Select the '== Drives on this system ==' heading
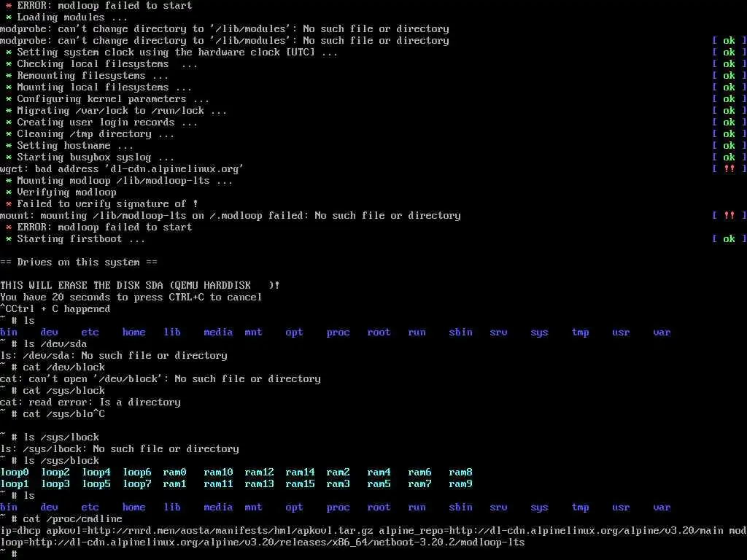Viewport: 747px width, 560px height. 79,262
